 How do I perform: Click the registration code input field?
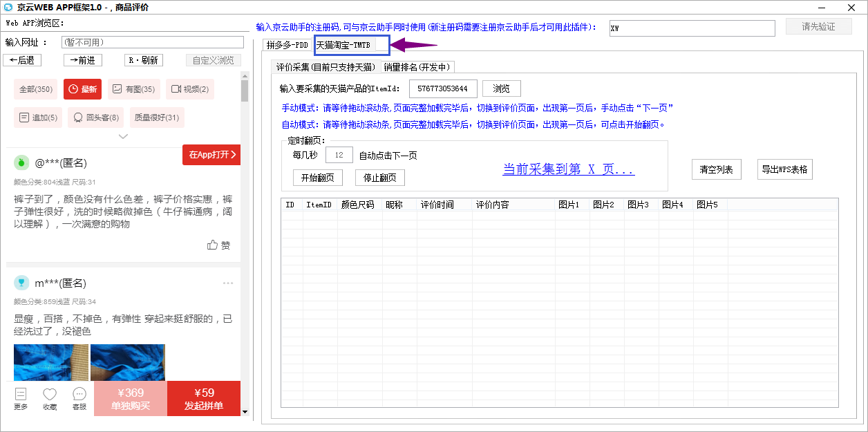pyautogui.click(x=692, y=28)
